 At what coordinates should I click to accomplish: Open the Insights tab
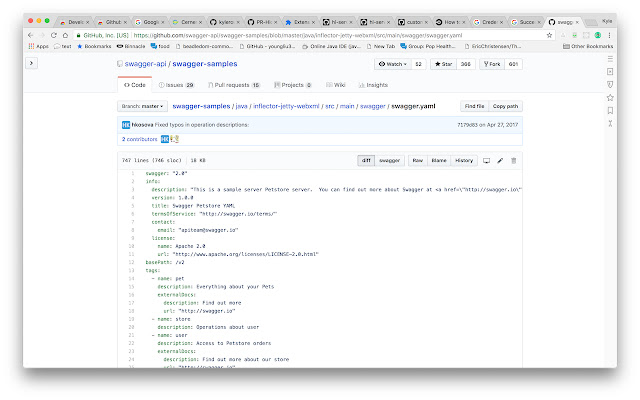(x=373, y=85)
